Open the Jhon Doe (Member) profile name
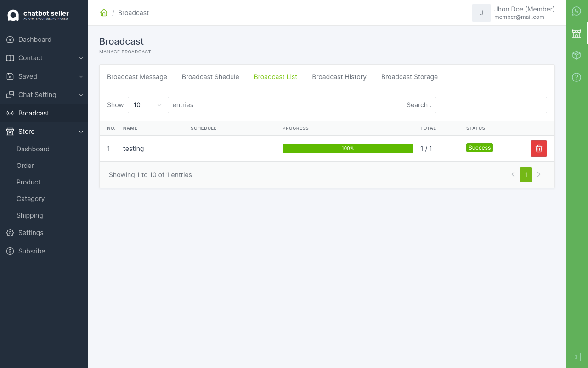This screenshot has width=588, height=368. (525, 9)
